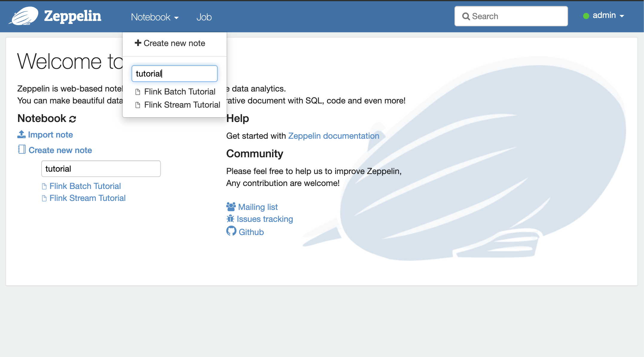Click the people icon beside Mailing list

(x=231, y=207)
